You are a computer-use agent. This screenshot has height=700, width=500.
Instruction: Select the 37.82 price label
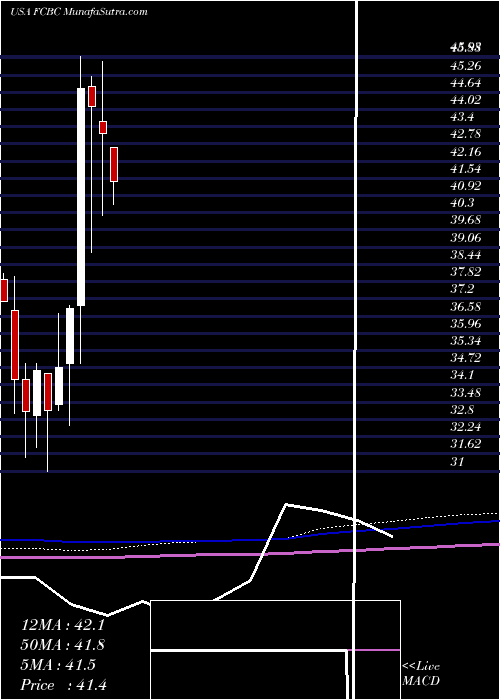point(466,272)
